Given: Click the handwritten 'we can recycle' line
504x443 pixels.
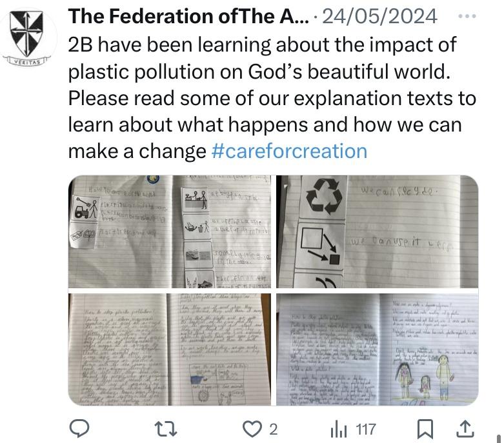Looking at the screenshot, I should tap(394, 192).
